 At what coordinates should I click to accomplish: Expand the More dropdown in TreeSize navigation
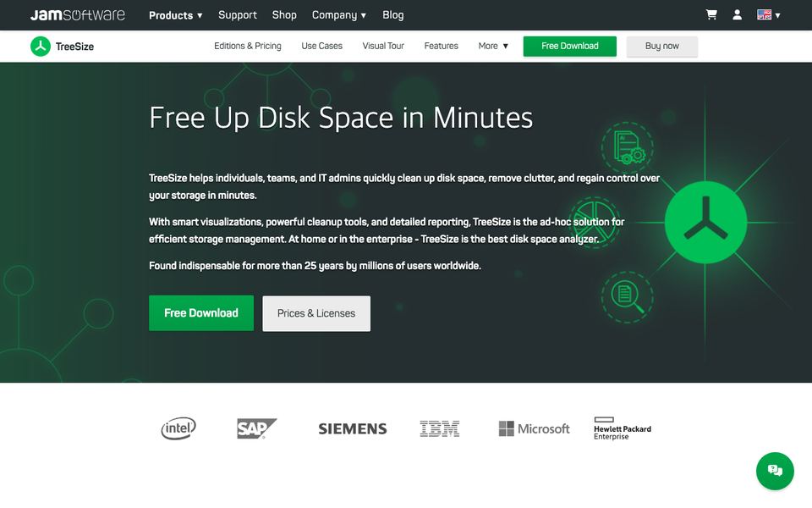[x=493, y=46]
